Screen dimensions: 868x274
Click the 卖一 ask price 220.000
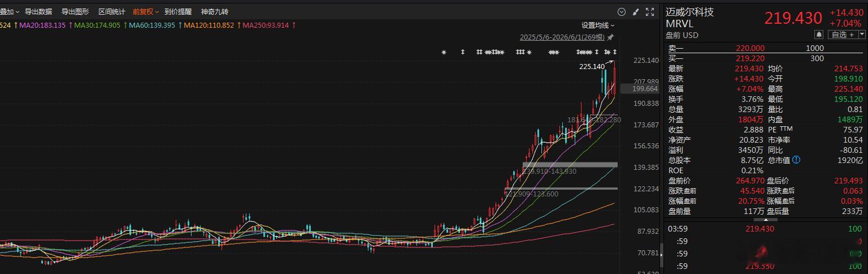pos(750,48)
